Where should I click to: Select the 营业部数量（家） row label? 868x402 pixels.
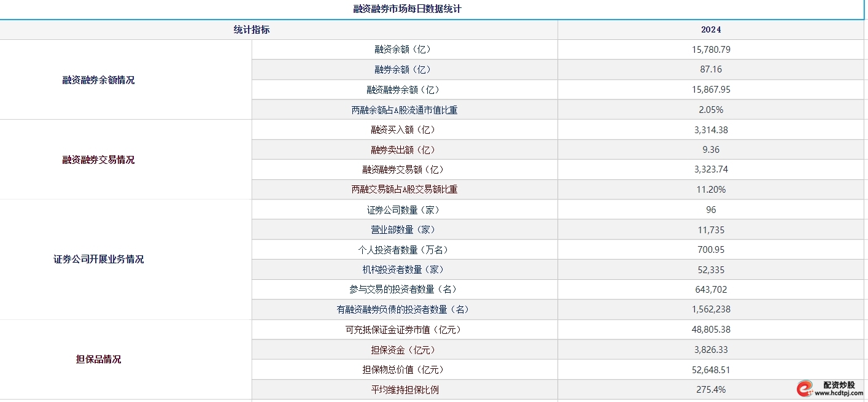[405, 230]
